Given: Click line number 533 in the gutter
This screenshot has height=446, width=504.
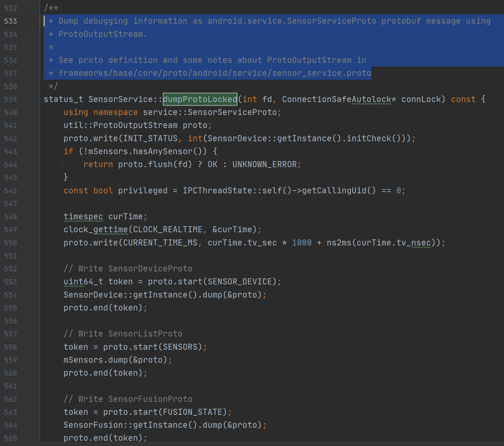Looking at the screenshot, I should tap(10, 21).
